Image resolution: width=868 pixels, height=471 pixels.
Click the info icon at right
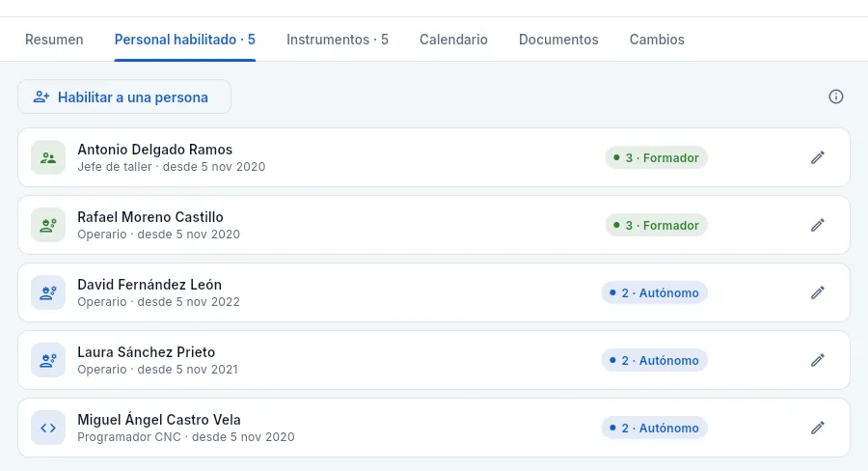point(836,97)
